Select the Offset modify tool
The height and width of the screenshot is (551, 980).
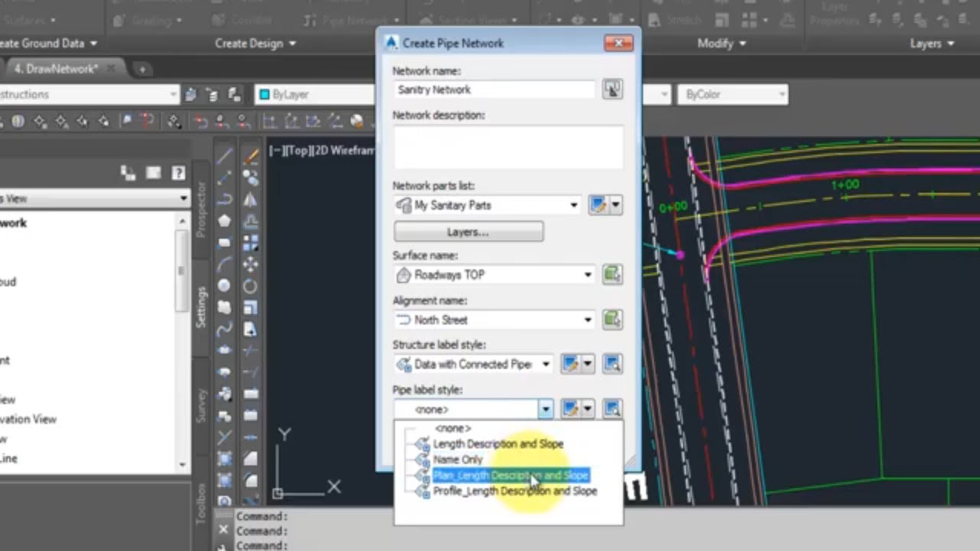250,221
